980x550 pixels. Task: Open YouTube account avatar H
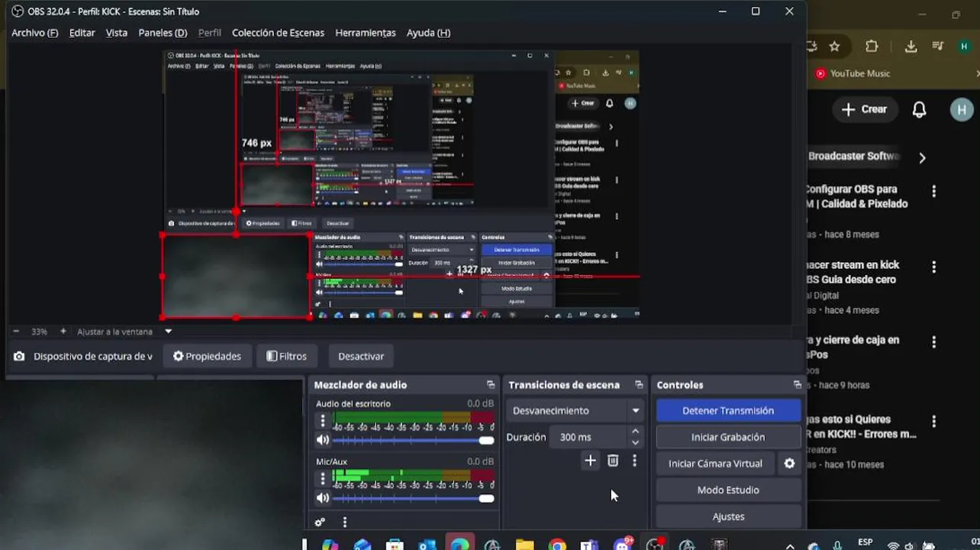[962, 109]
